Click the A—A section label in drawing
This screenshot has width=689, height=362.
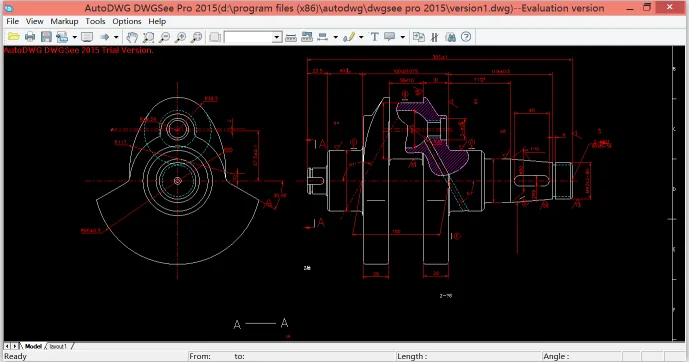[x=261, y=324]
